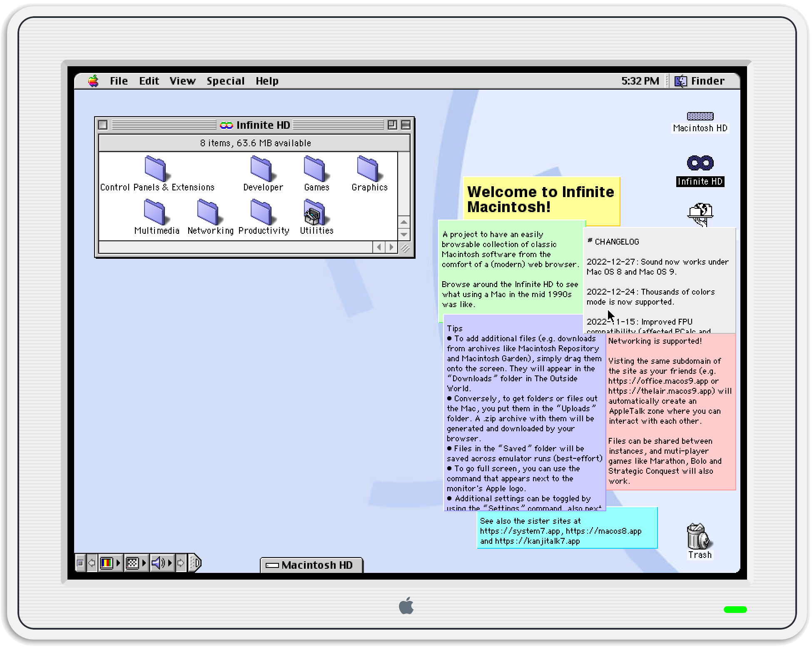This screenshot has height=650, width=812.
Task: Select the Multimedia folder
Action: point(155,212)
